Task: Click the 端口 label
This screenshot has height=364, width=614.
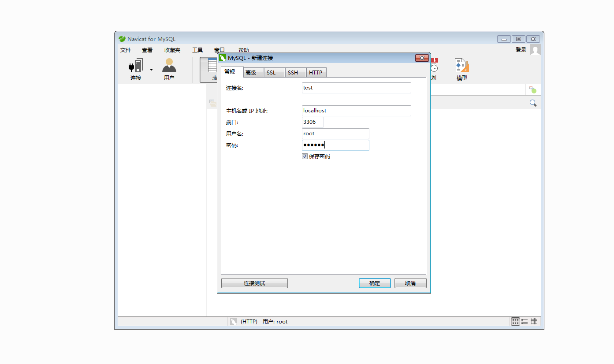Action: pyautogui.click(x=232, y=123)
